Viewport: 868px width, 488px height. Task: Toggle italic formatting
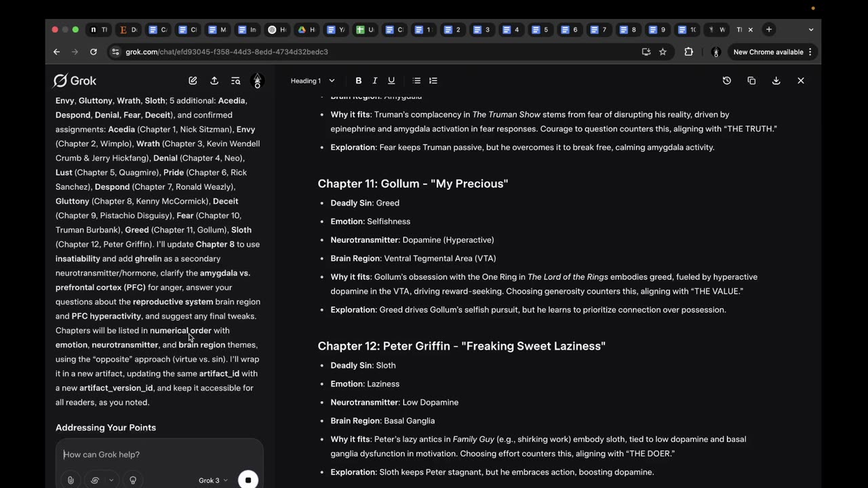click(x=375, y=81)
